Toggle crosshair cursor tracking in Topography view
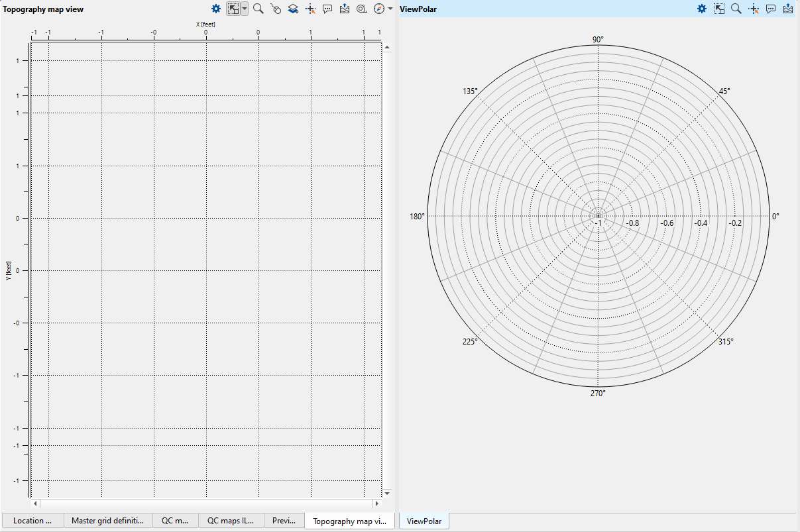The height and width of the screenshot is (532, 800). (x=310, y=9)
